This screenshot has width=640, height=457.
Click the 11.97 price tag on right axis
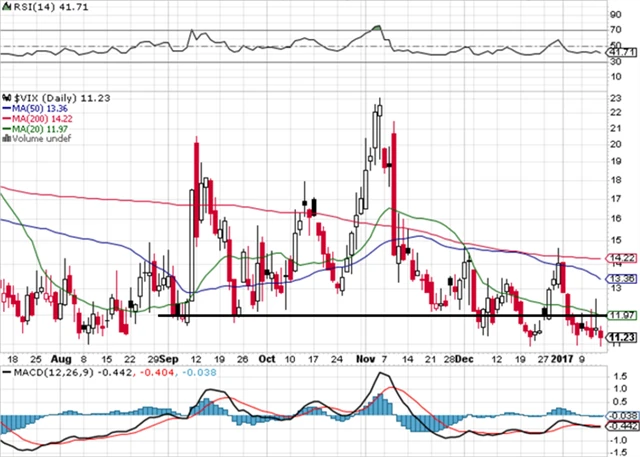622,317
